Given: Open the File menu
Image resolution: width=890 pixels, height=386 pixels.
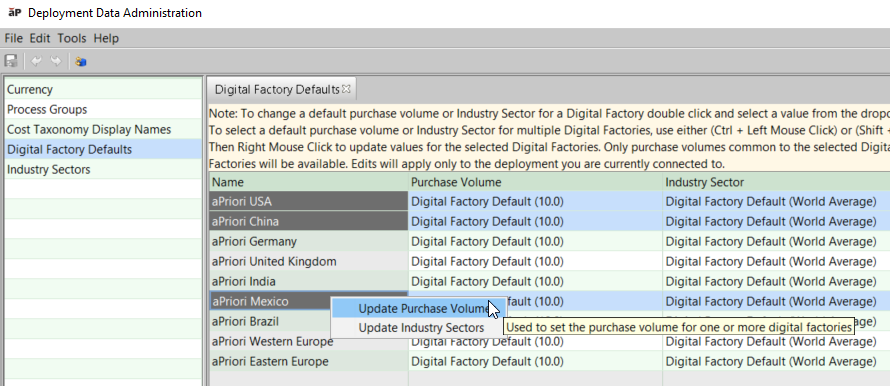Looking at the screenshot, I should tap(13, 38).
